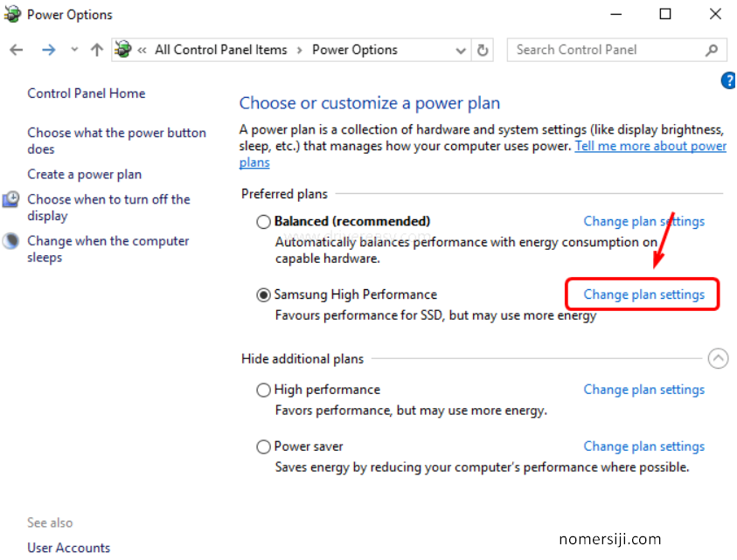Open All Control Panel Items from breadcrumb
Image resolution: width=737 pixels, height=560 pixels.
pos(220,50)
